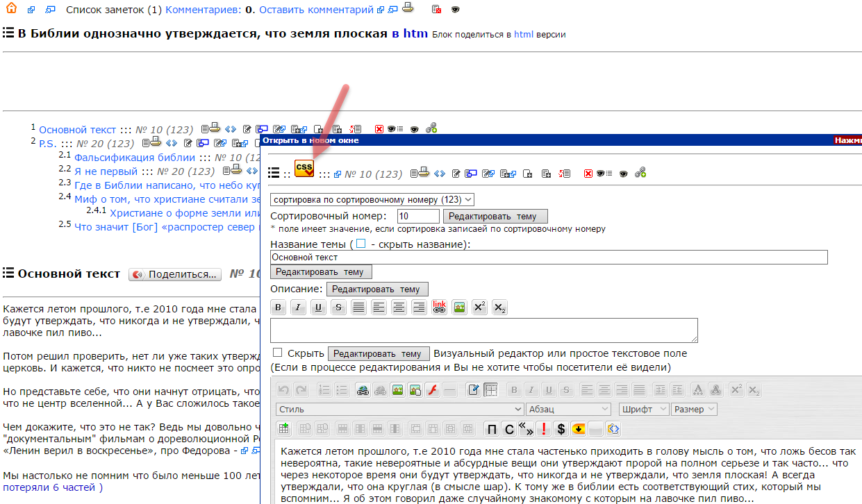Click 'Редактировать тему' below topic name field
Viewport: 862px width, 504px height.
coord(322,272)
